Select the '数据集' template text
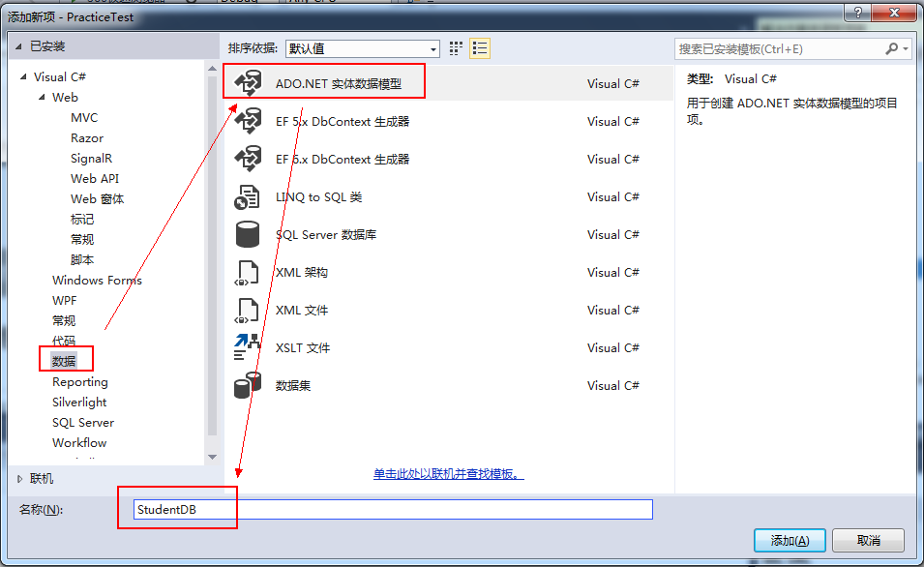This screenshot has height=567, width=924. click(293, 385)
